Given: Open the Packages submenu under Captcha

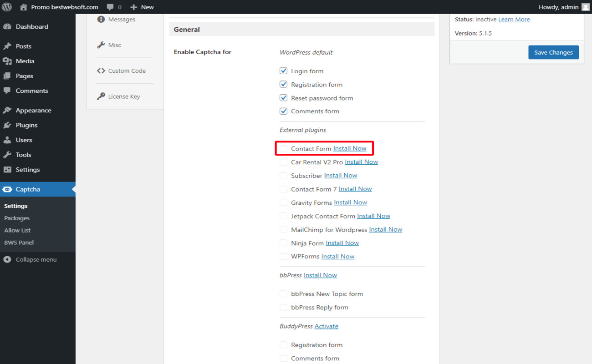Looking at the screenshot, I should pos(17,218).
